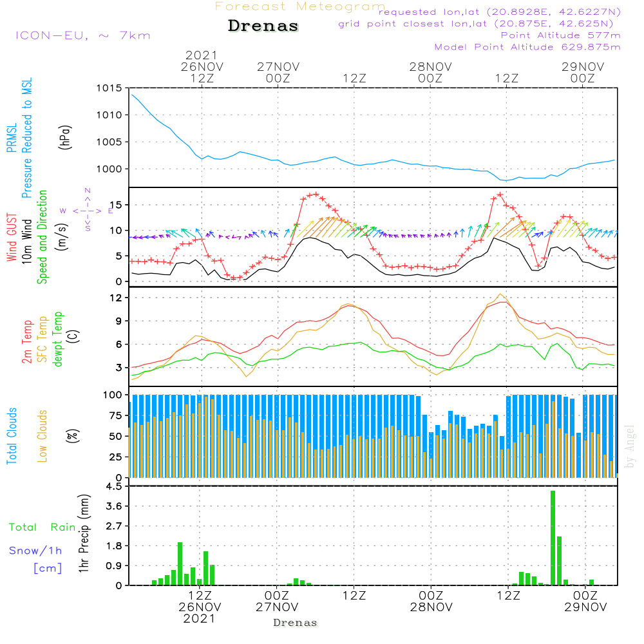
Task: Click the '1000' pressure axis tick
Action: [109, 169]
